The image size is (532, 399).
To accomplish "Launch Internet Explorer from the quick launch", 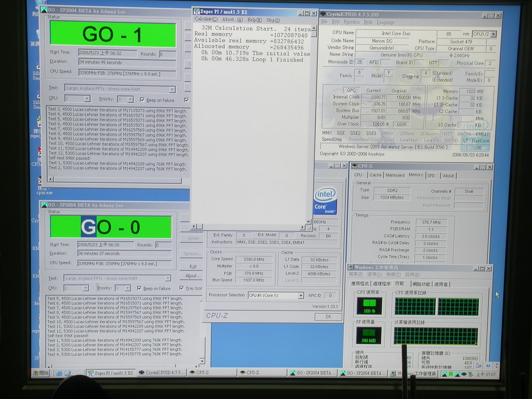I will (59, 373).
